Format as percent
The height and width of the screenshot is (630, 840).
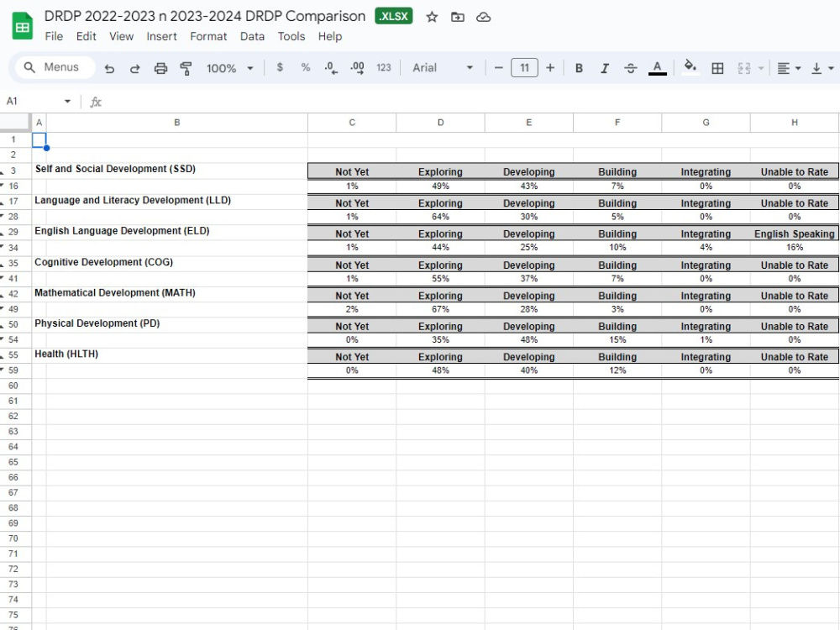click(x=306, y=67)
